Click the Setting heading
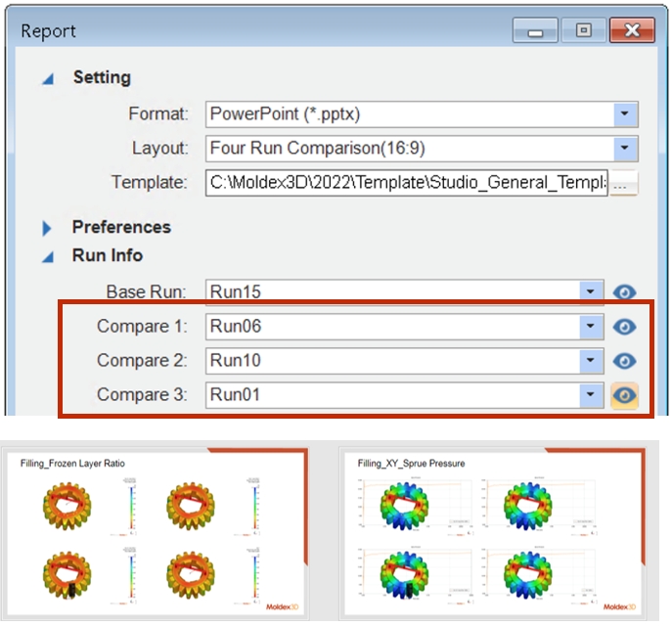 (x=102, y=77)
